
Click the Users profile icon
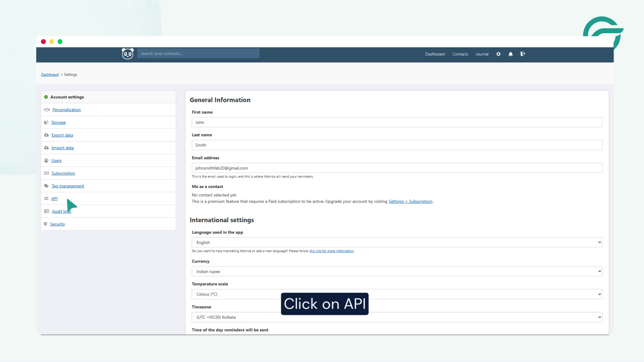46,161
